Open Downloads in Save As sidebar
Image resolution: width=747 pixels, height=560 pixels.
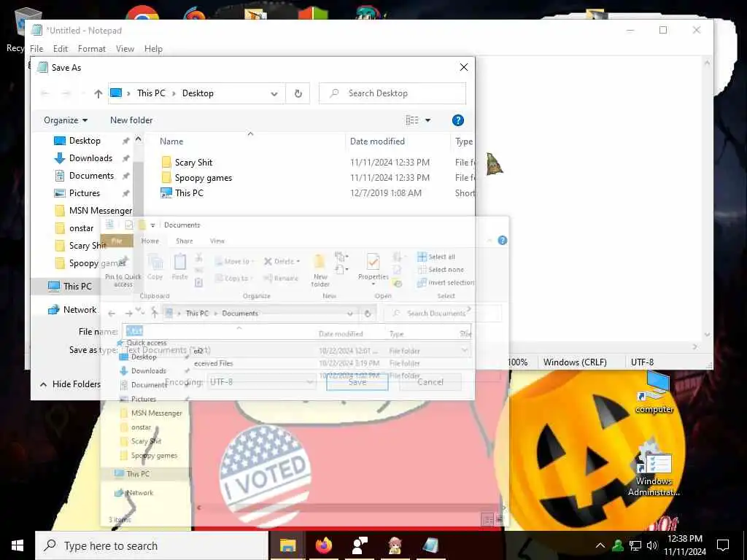(90, 158)
